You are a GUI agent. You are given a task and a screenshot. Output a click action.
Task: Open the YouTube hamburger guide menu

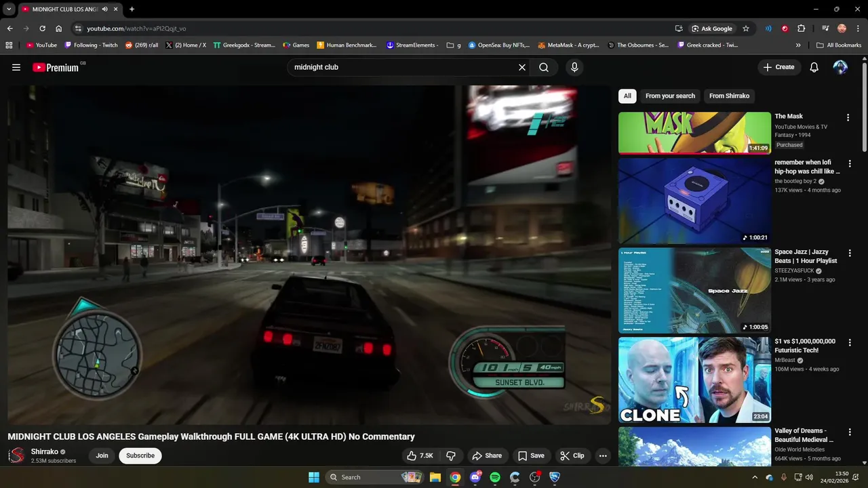pos(16,67)
